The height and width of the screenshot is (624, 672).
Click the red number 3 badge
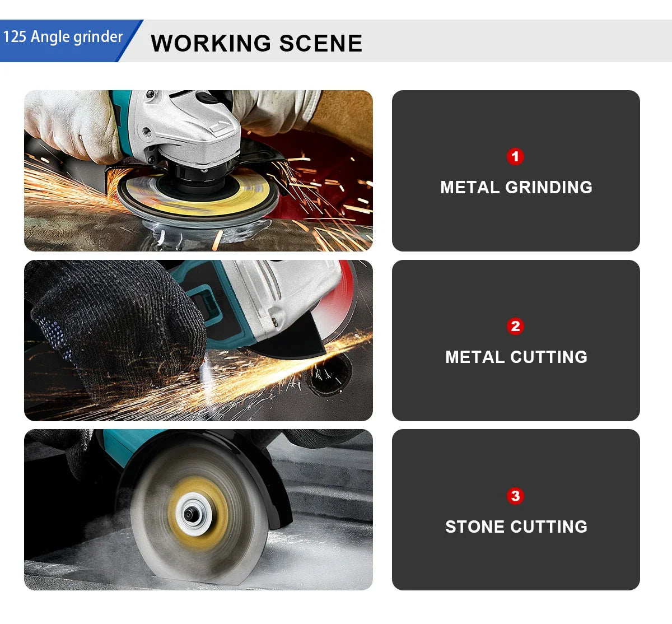tap(515, 496)
